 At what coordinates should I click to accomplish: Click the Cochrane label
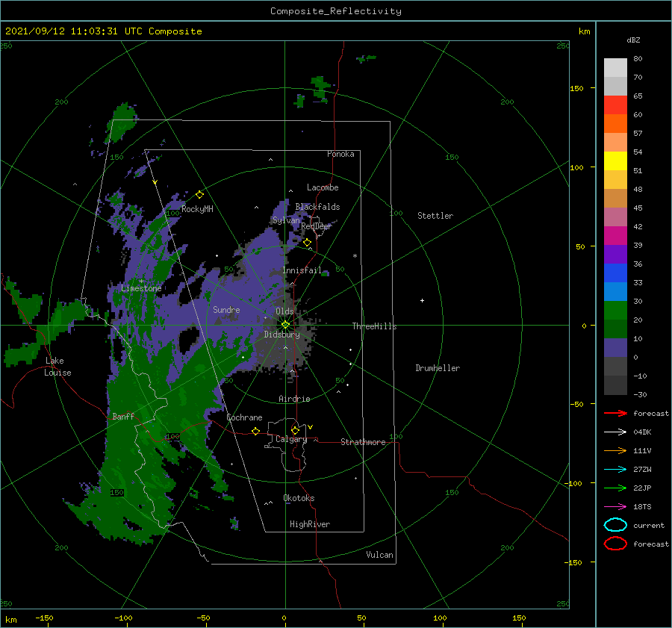244,417
